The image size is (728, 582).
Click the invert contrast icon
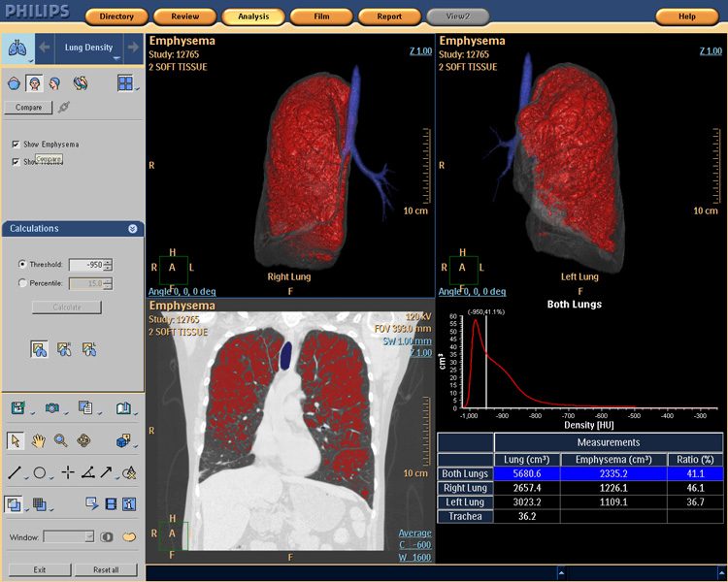(107, 537)
